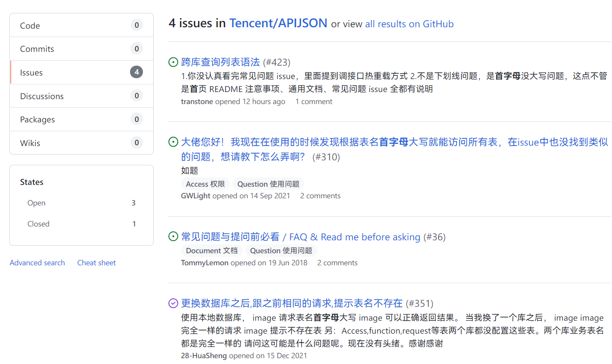Click the dark "4" count badge on Issues
This screenshot has height=364, width=612.
click(136, 72)
